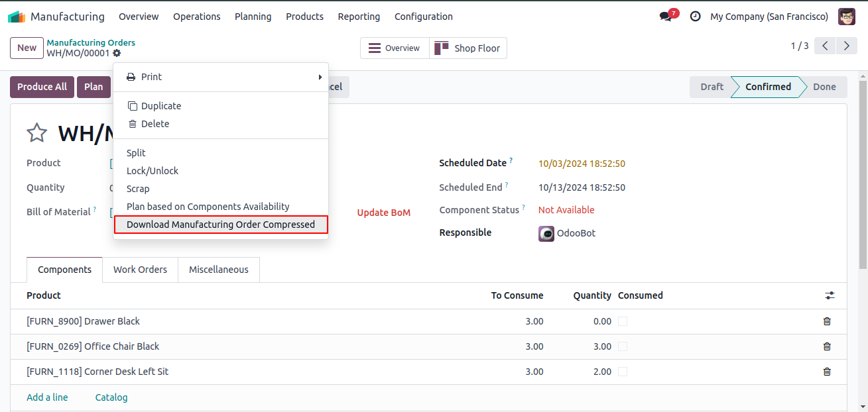
Task: Go to previous record arrow
Action: click(825, 46)
